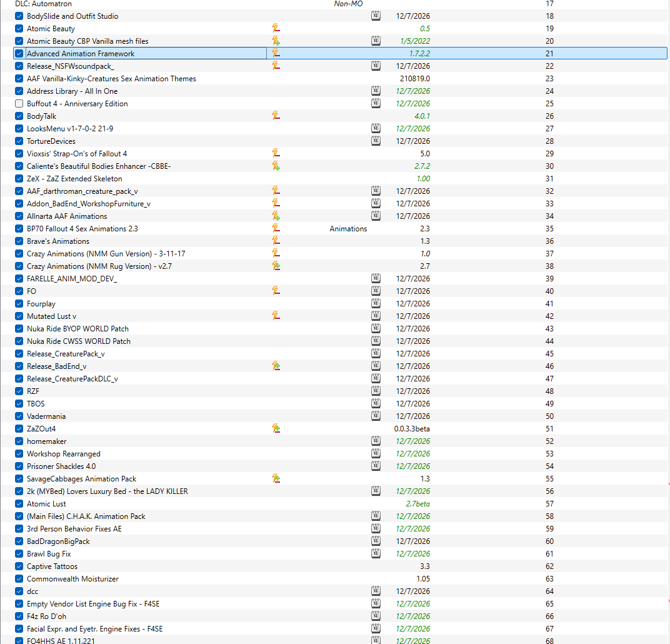This screenshot has height=644, width=670.
Task: Uncheck the homemaker mod
Action: tap(19, 441)
